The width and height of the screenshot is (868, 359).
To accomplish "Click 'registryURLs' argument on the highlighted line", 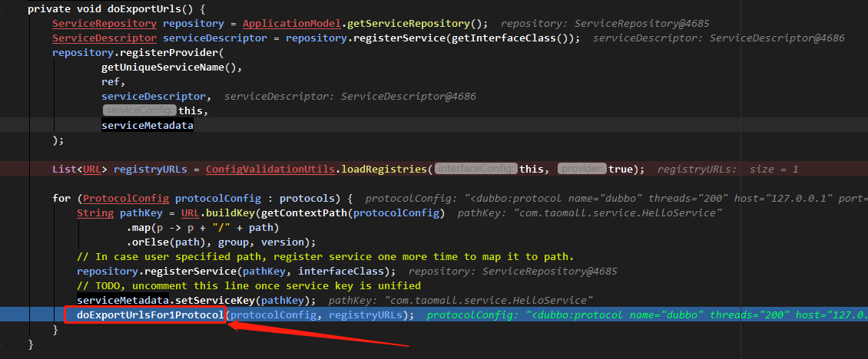I will [x=365, y=315].
